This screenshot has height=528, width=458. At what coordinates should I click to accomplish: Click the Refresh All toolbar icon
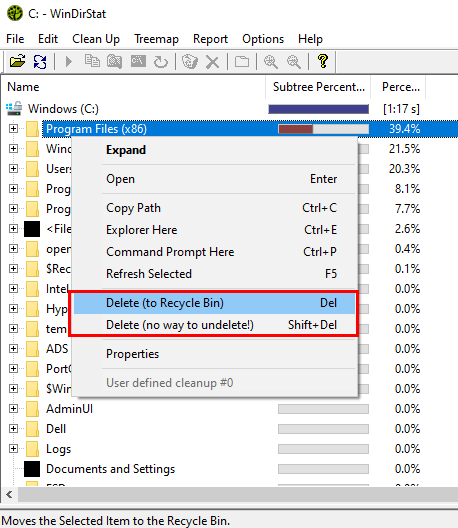[40, 61]
